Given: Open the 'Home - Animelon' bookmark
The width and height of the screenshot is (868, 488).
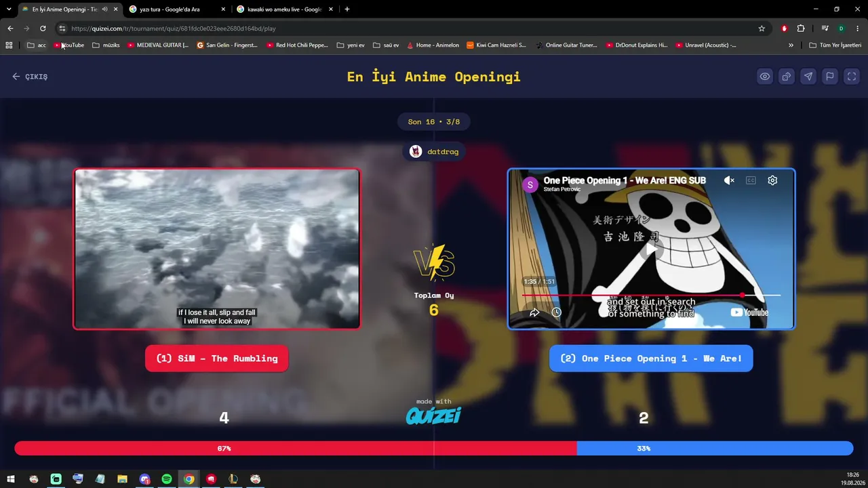Looking at the screenshot, I should 433,45.
